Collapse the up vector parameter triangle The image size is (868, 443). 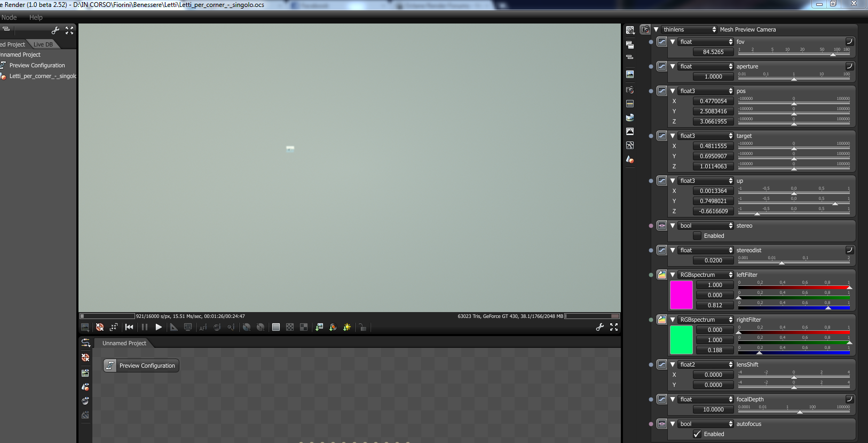(673, 181)
